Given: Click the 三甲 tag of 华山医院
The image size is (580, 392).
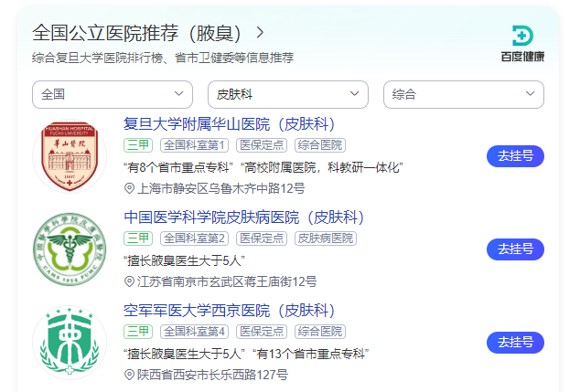Looking at the screenshot, I should tap(138, 145).
